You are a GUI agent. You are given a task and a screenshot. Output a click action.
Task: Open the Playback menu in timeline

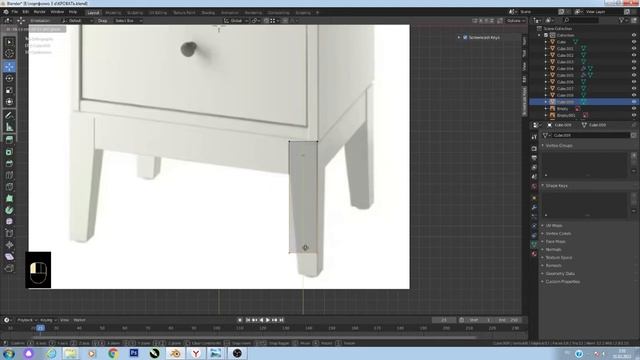pyautogui.click(x=27, y=320)
